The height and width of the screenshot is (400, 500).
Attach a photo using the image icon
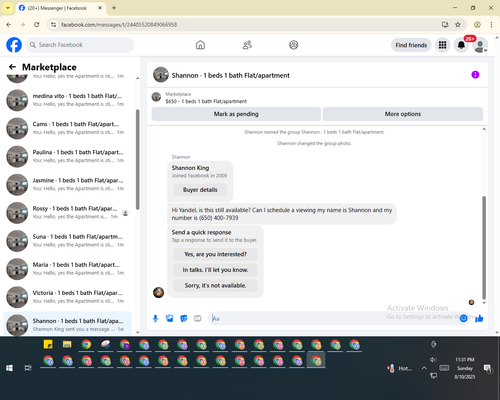click(x=170, y=319)
